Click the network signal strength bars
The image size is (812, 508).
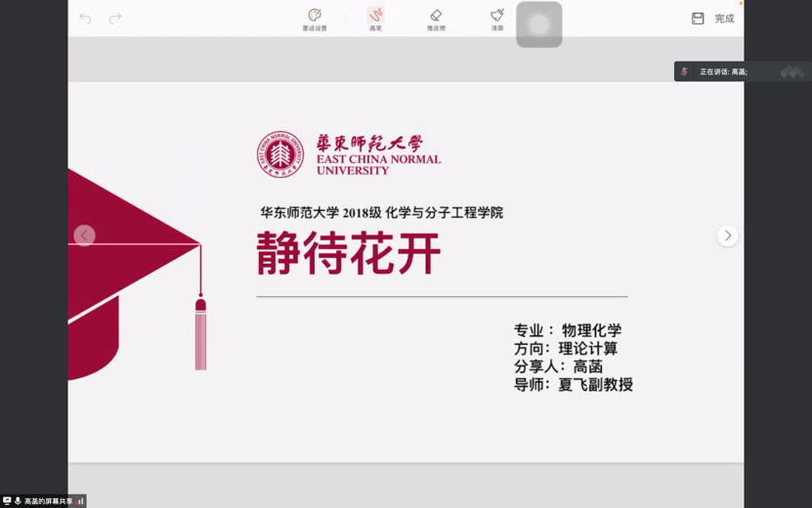(x=80, y=501)
